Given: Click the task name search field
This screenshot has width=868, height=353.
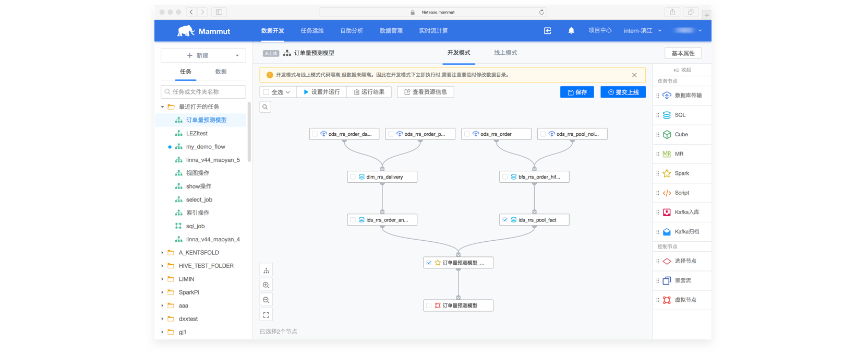Looking at the screenshot, I should [203, 92].
